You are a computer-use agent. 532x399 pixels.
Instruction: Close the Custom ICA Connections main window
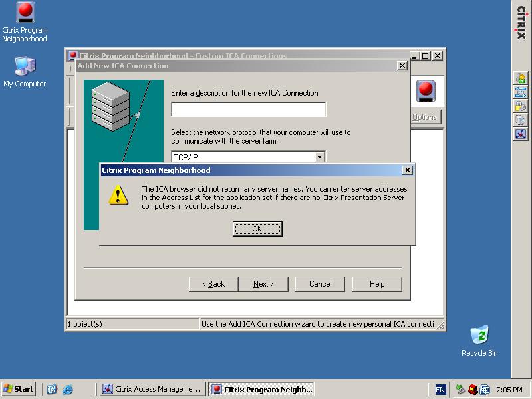coord(438,56)
